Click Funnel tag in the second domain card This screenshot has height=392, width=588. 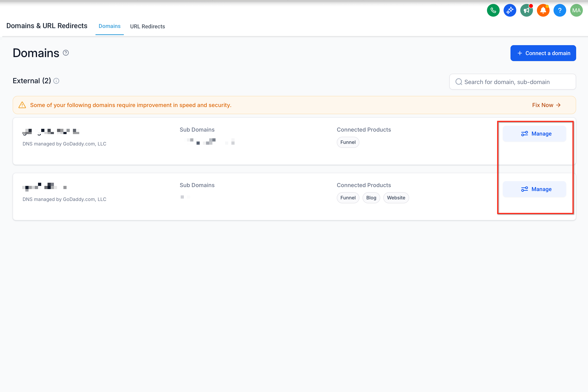pyautogui.click(x=348, y=198)
